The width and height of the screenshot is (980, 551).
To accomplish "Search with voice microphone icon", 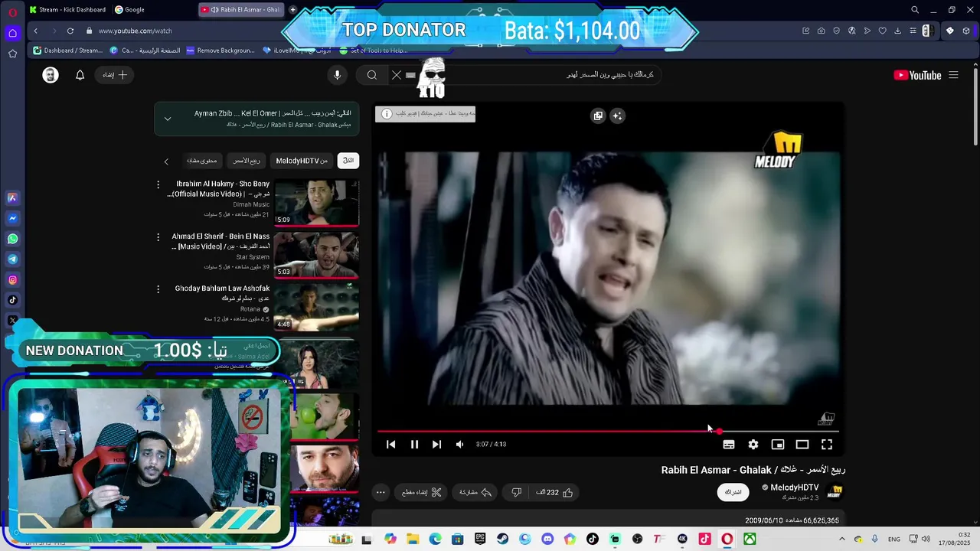I will click(x=337, y=75).
